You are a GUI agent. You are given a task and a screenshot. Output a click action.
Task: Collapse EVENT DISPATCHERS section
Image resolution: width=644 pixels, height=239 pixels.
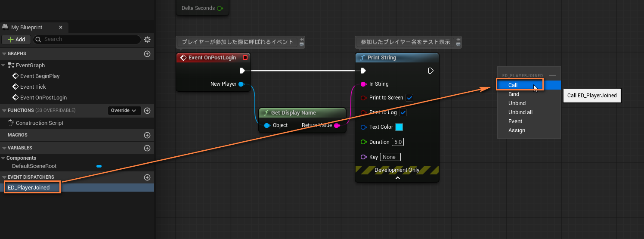4,177
